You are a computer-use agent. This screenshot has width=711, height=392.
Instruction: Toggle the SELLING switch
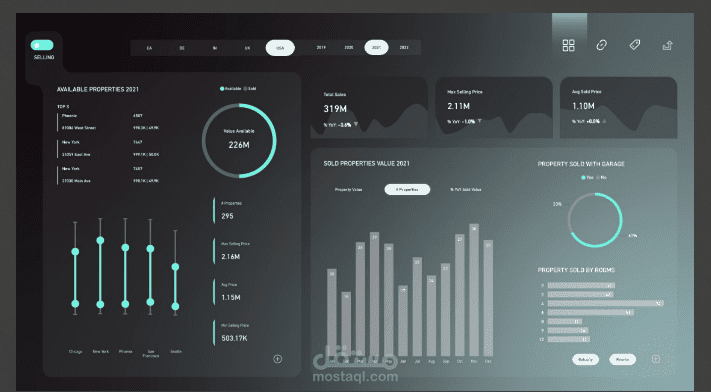click(42, 45)
